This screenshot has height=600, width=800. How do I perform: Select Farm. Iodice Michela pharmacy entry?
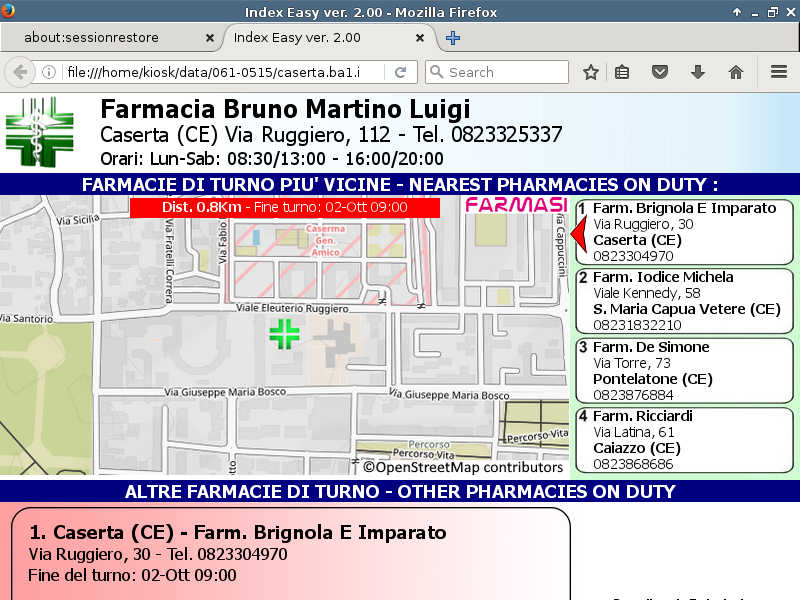684,301
